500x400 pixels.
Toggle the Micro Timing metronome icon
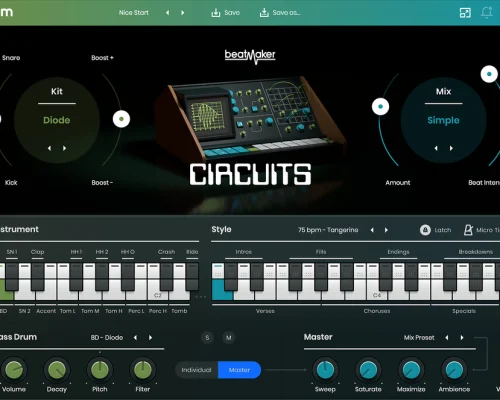point(468,230)
